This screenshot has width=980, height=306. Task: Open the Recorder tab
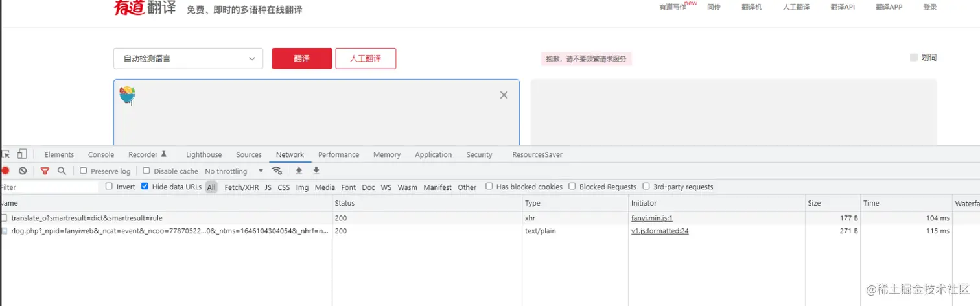148,154
